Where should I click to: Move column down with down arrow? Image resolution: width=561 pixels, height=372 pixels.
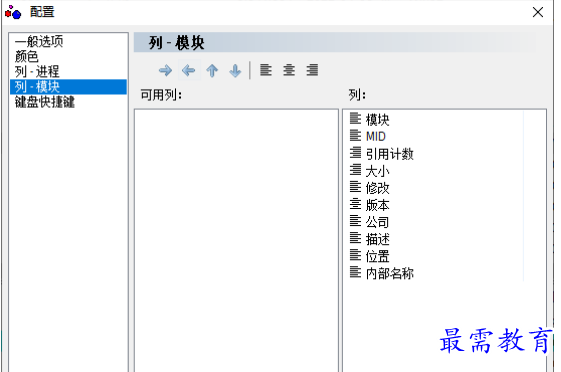tap(235, 70)
